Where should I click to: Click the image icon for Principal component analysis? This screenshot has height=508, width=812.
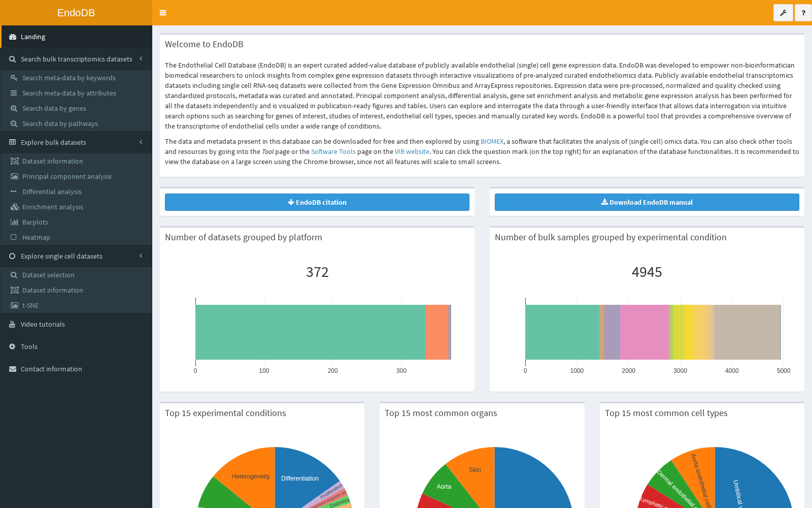click(14, 176)
